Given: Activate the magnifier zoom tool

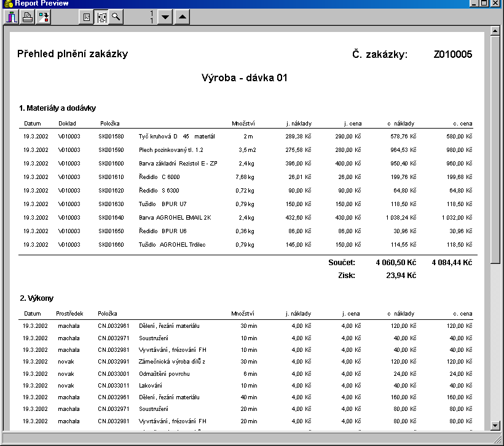Looking at the screenshot, I should point(116,17).
